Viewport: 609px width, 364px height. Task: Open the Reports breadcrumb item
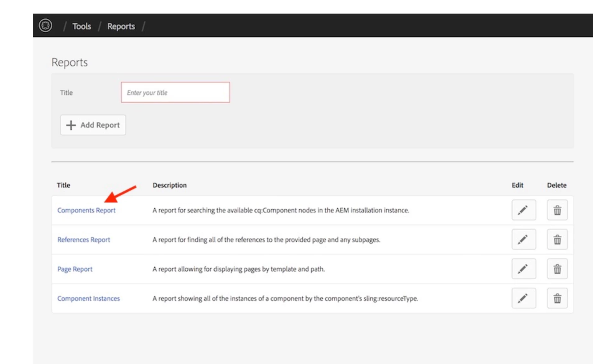121,26
